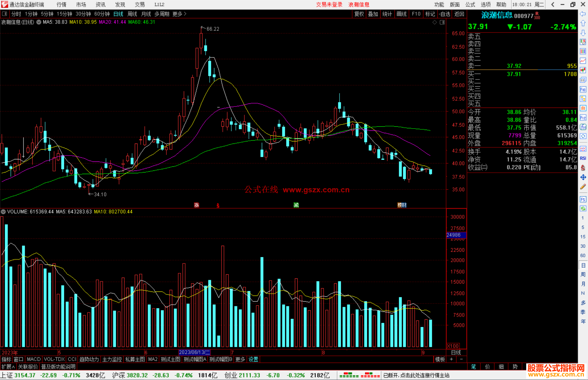Click the F10 info sidebar icon
Viewport: 588px width, 380px height.
coord(583,89)
